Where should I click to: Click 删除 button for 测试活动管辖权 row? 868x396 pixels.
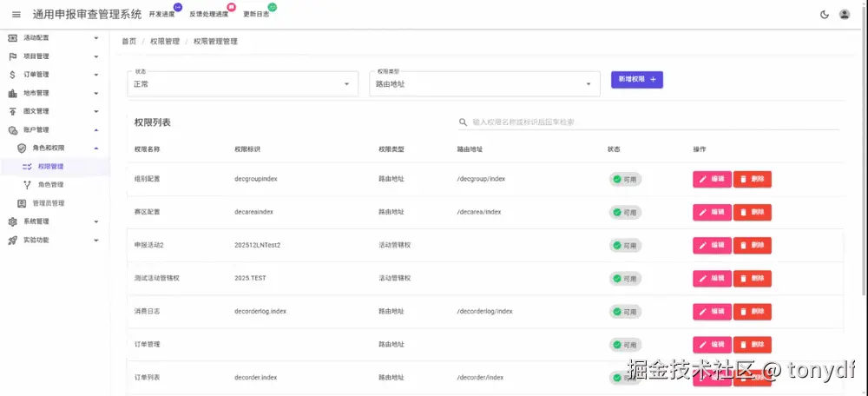752,278
